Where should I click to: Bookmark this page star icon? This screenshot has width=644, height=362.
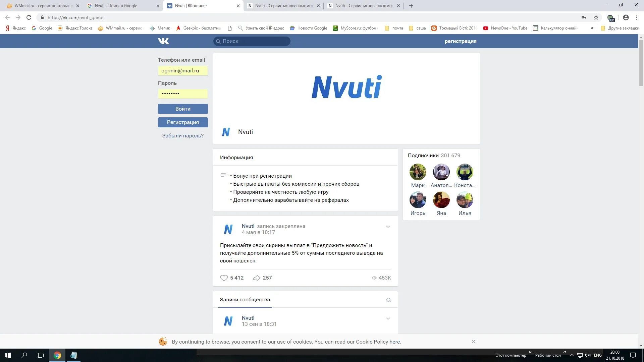[596, 17]
